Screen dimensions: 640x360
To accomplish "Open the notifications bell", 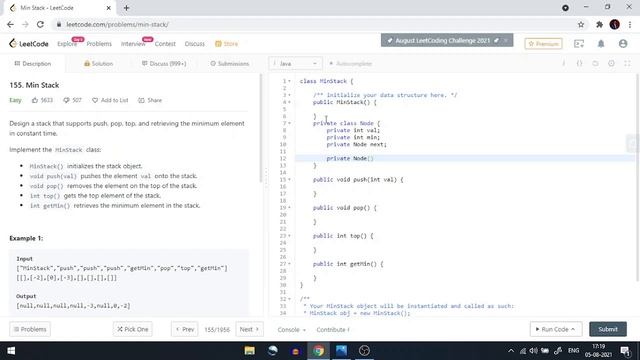I will (x=601, y=43).
